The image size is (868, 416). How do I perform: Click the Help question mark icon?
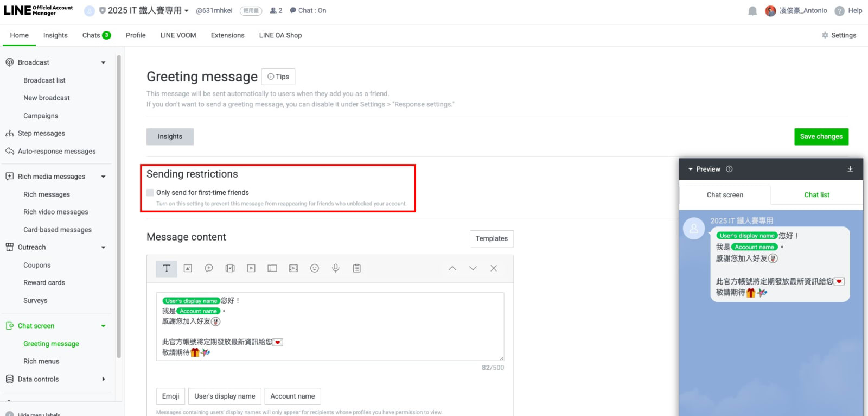click(840, 11)
